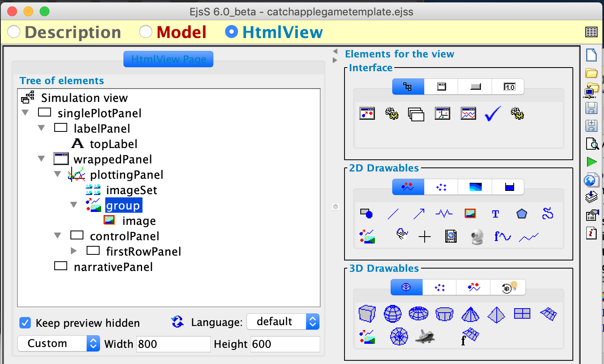This screenshot has height=364, width=604.
Task: Select imageSet in the element tree
Action: coord(132,190)
